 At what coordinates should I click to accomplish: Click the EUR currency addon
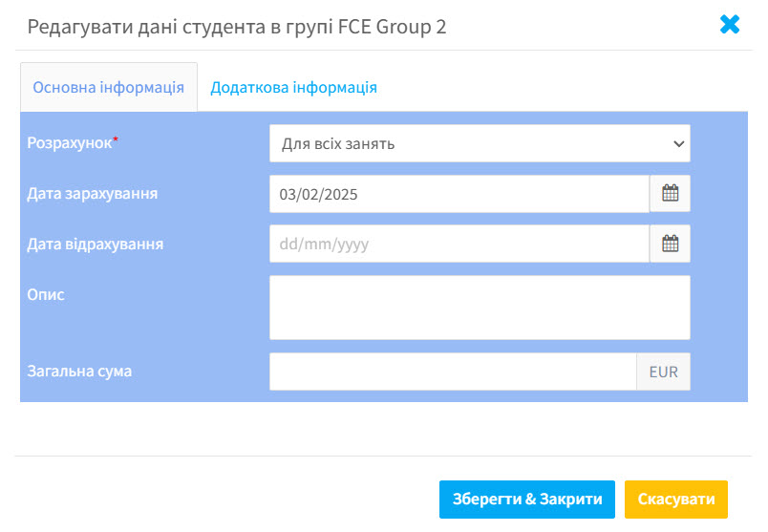pyautogui.click(x=663, y=372)
